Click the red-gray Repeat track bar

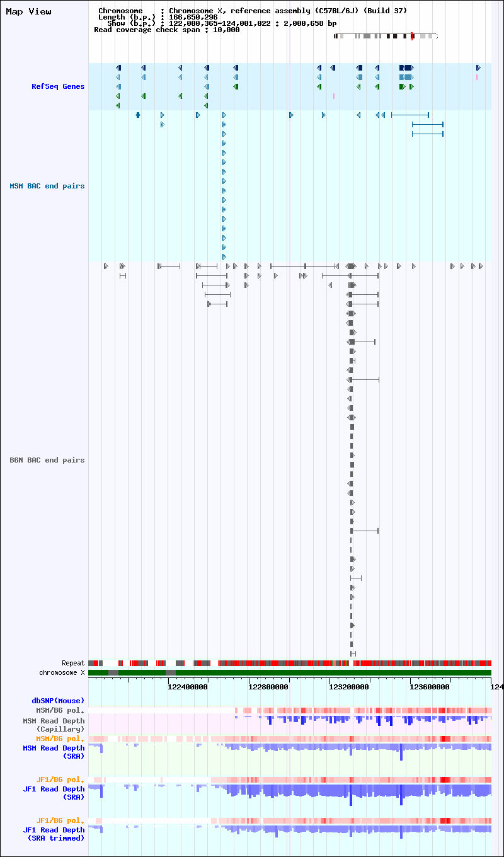coord(290,663)
